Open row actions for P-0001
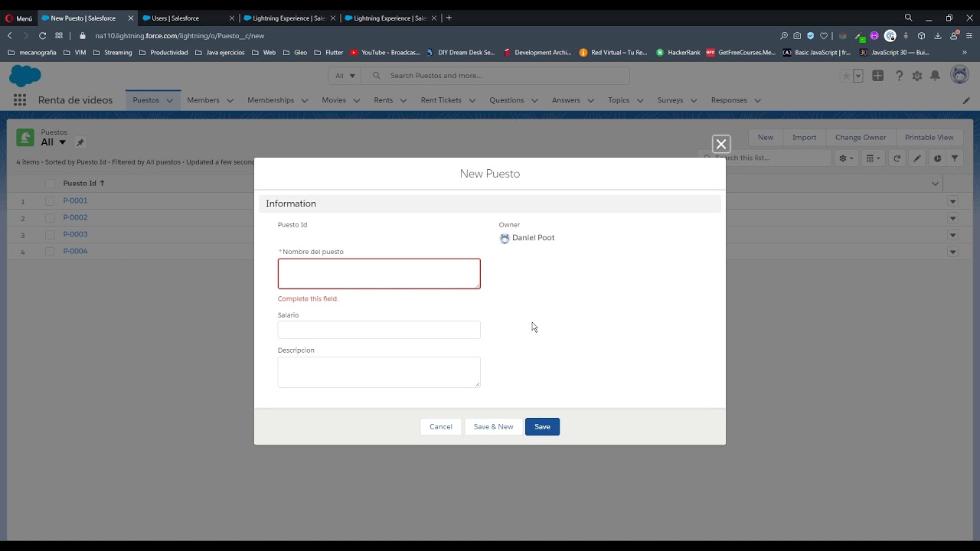The height and width of the screenshot is (551, 980). pyautogui.click(x=952, y=201)
